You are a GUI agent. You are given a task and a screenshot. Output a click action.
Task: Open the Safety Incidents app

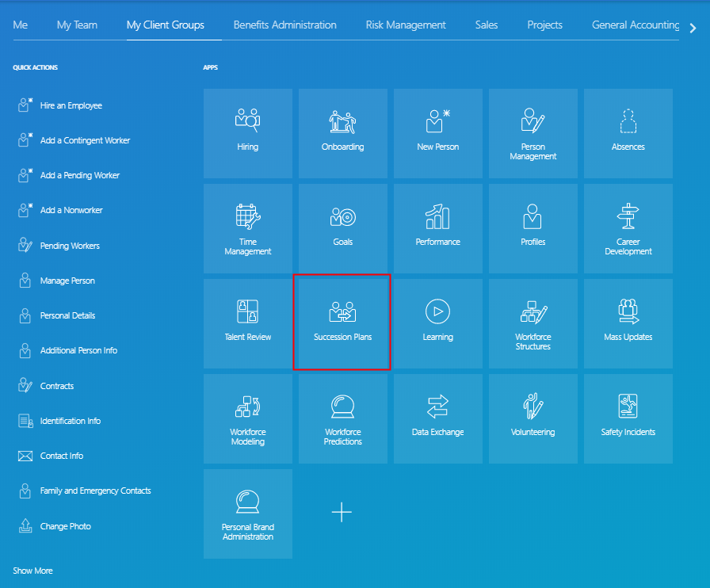click(628, 418)
